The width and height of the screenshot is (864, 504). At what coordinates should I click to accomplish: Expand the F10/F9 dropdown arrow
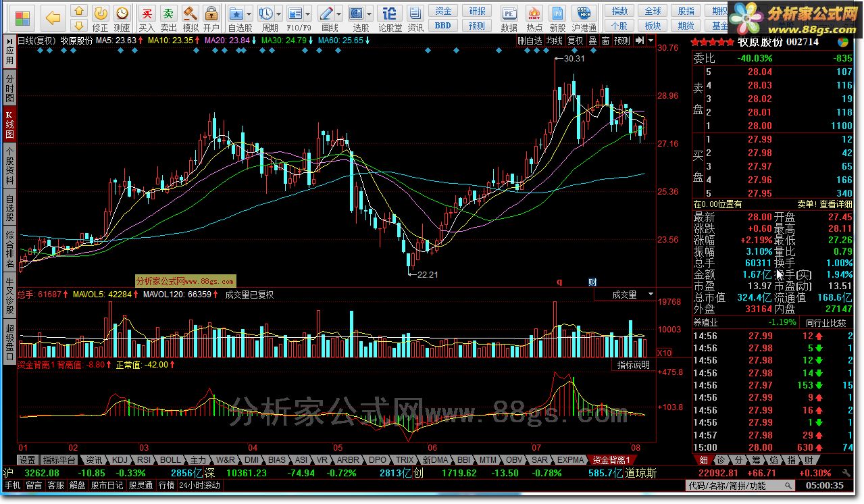click(x=308, y=14)
